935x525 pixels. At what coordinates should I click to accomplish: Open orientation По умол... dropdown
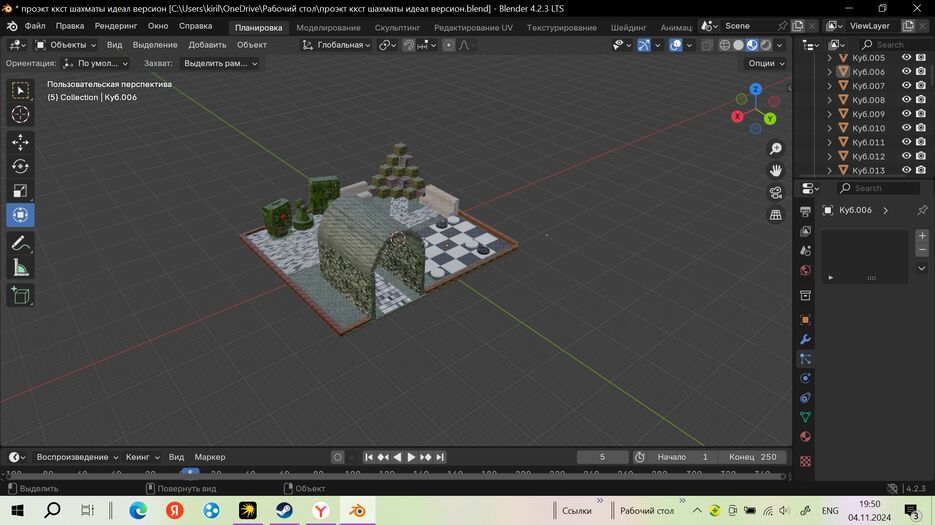point(95,63)
